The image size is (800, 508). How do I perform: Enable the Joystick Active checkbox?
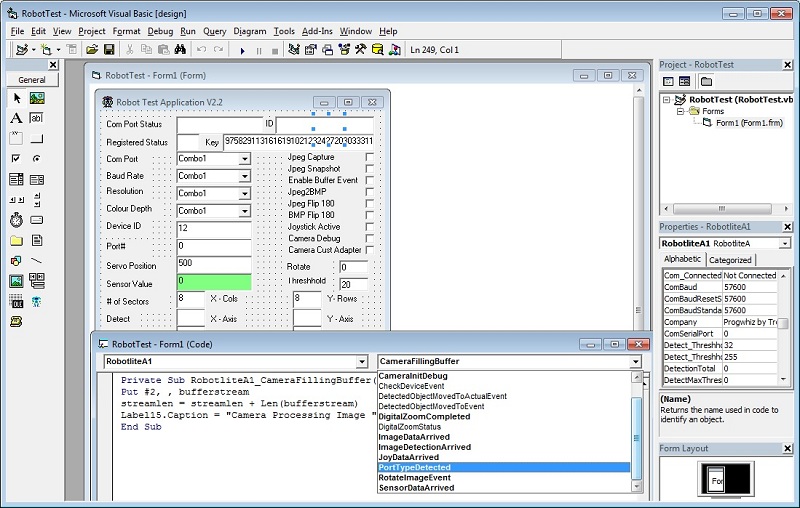(x=369, y=226)
